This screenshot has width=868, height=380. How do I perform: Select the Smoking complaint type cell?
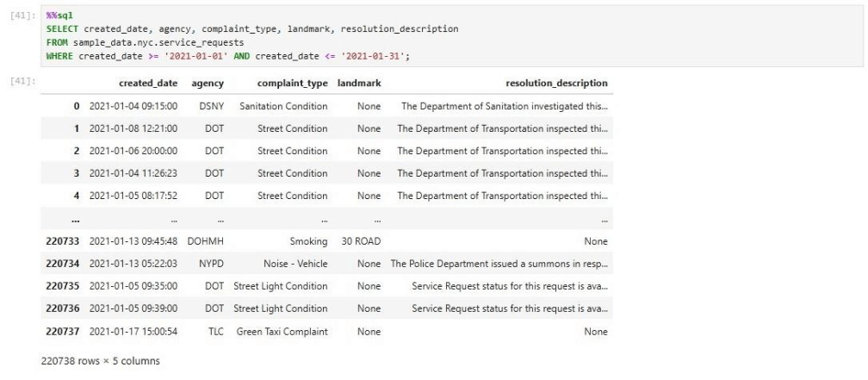(309, 241)
